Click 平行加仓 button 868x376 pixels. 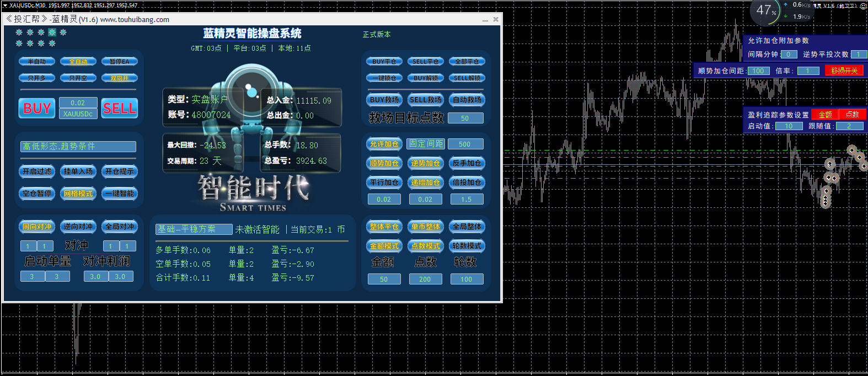pos(384,182)
